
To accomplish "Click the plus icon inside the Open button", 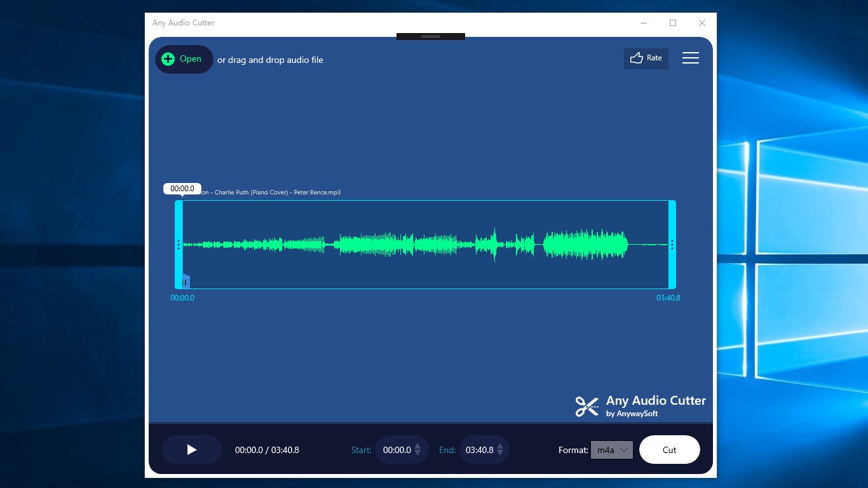I will pyautogui.click(x=167, y=58).
